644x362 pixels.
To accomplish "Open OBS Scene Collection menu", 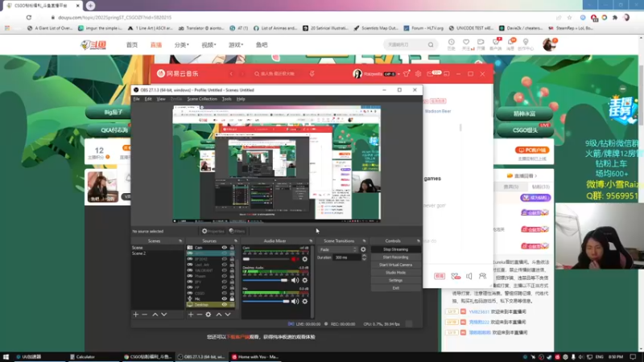I will click(202, 99).
